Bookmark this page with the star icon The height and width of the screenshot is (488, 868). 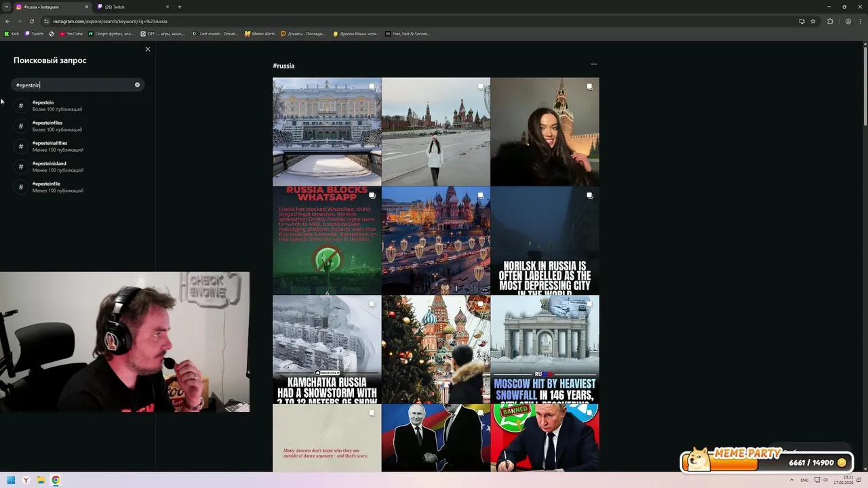tap(813, 21)
